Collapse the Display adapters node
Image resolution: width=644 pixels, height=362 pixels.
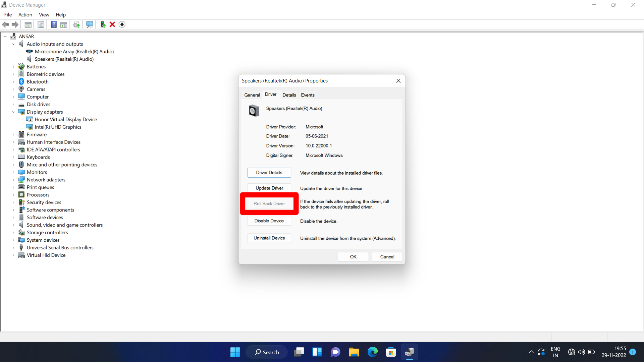(13, 112)
